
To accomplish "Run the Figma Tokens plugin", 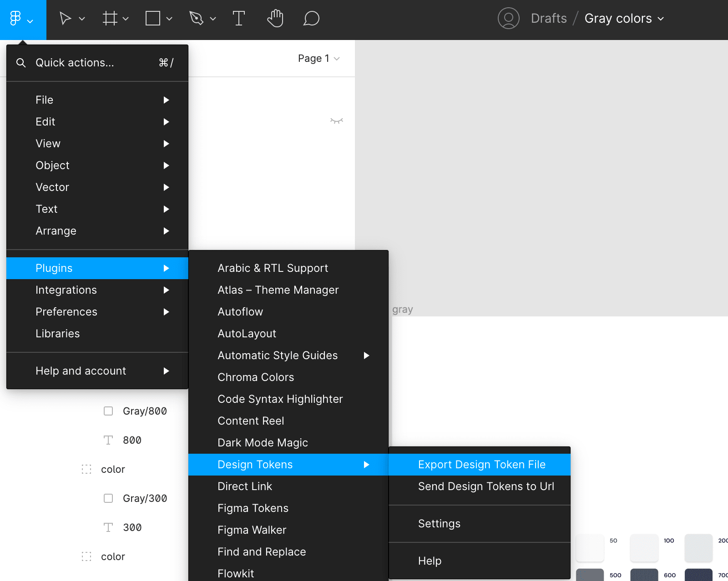I will point(288,508).
